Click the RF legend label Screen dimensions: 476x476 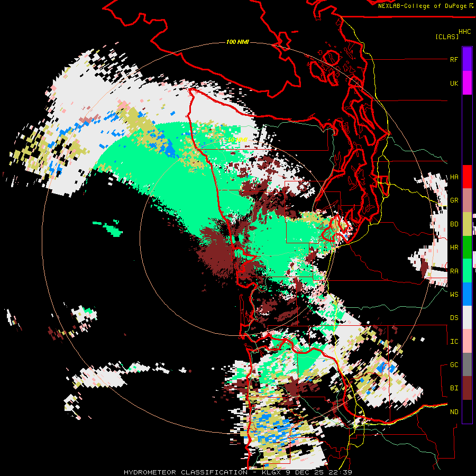pos(454,59)
